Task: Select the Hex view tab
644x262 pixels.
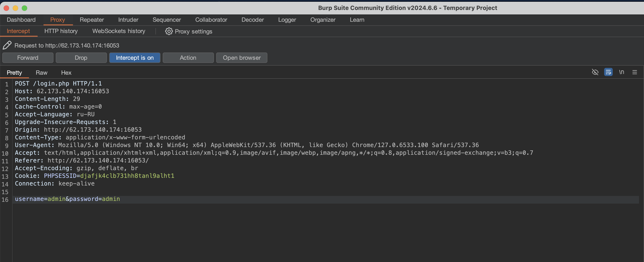Action: point(66,73)
